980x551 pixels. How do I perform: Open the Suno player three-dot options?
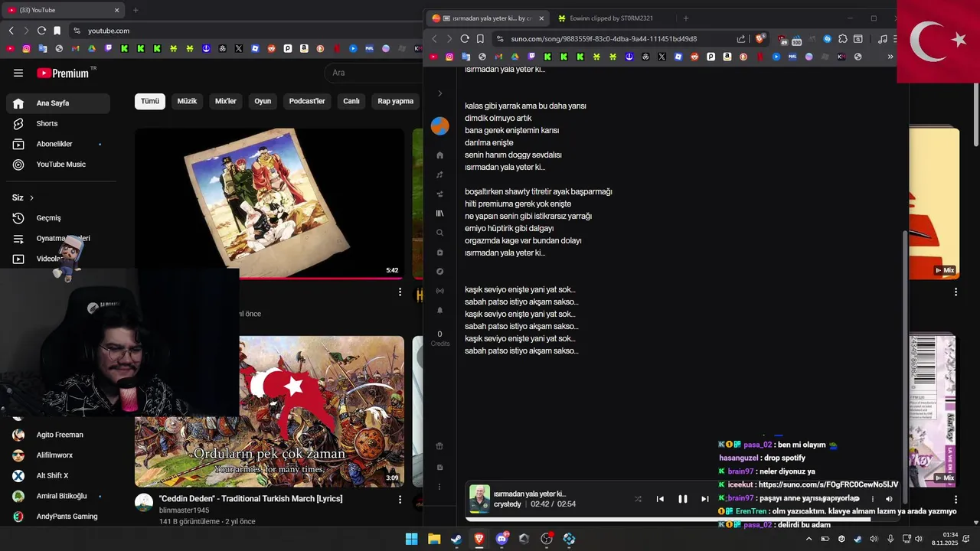872,499
